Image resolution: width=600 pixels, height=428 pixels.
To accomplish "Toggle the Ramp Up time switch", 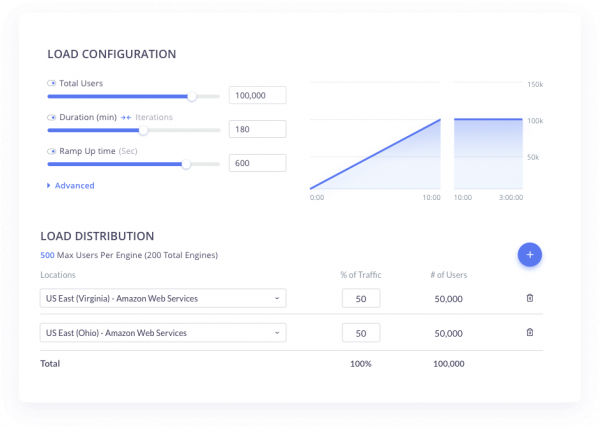I will (52, 151).
